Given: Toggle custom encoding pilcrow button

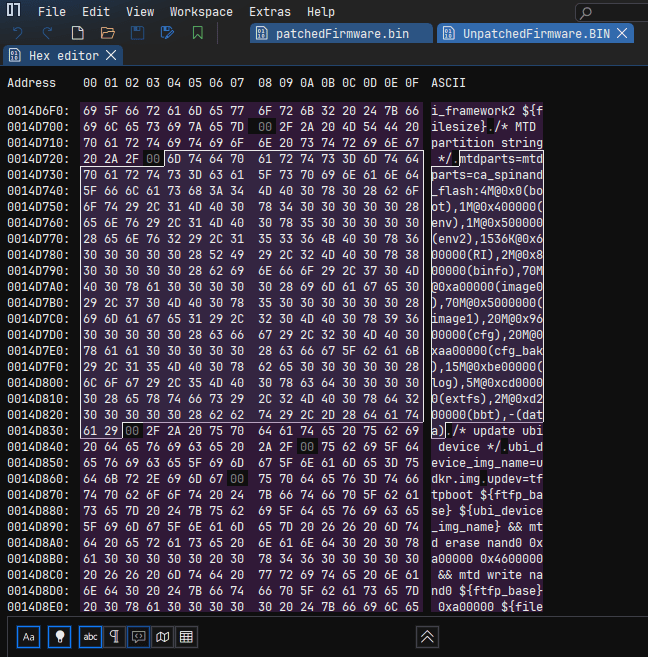Looking at the screenshot, I should (114, 637).
